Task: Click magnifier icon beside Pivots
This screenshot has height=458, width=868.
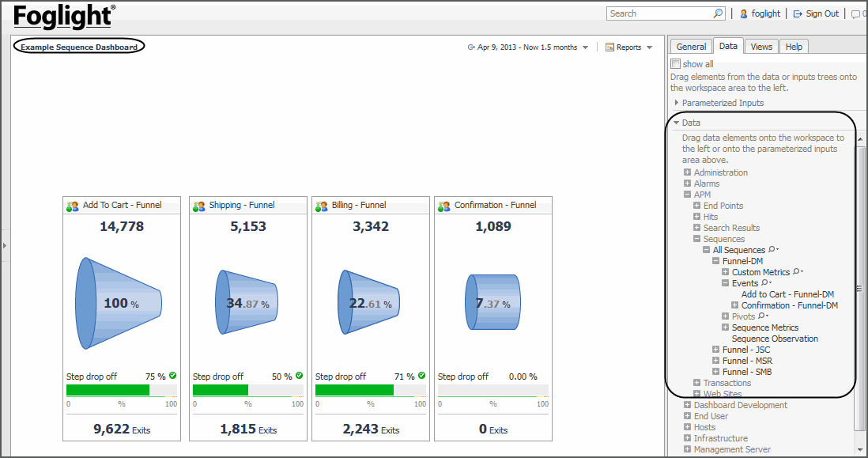Action: point(762,316)
